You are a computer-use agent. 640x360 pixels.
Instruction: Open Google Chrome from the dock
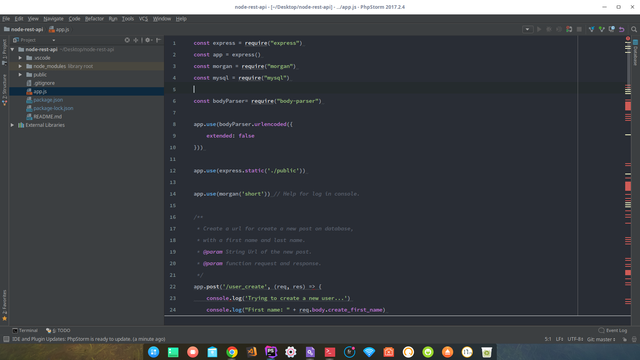tap(232, 352)
